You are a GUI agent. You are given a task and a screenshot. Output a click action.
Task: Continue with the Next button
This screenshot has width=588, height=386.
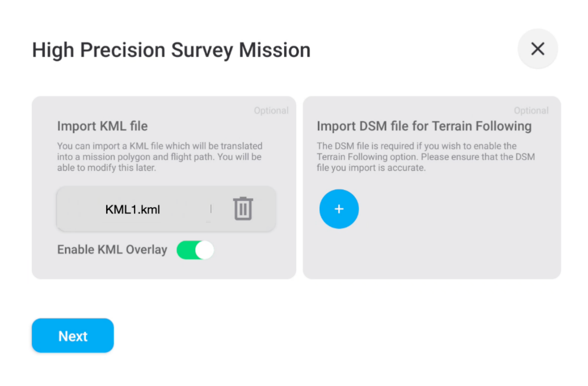(73, 335)
